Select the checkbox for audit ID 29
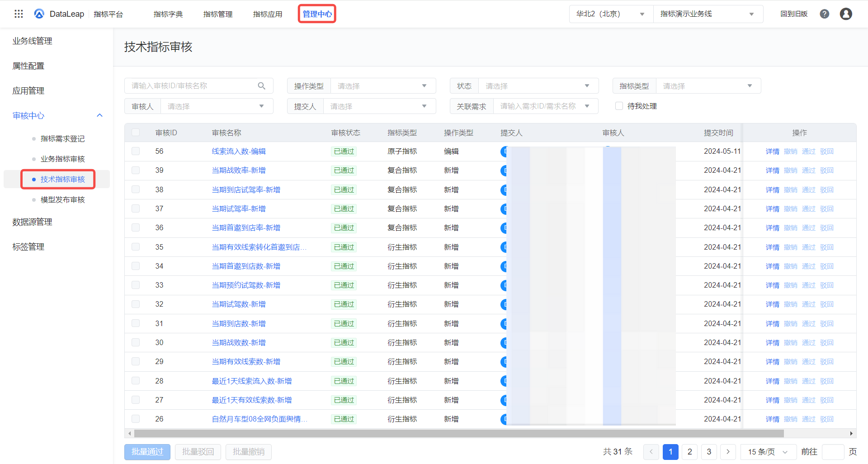 tap(136, 362)
